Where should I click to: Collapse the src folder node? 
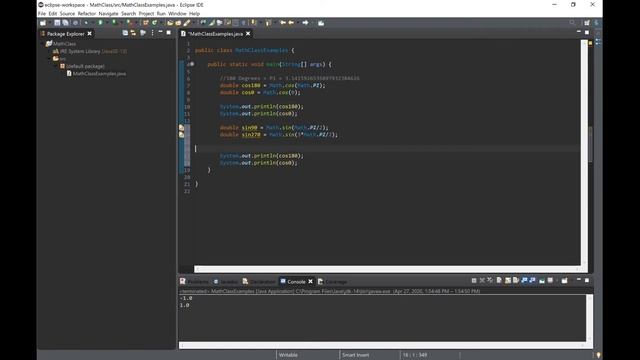(50, 58)
